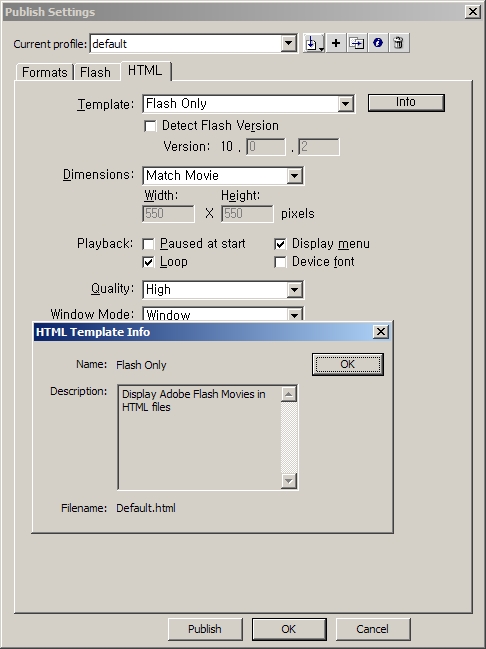Click Description scrollbar down arrow
Screen dimensions: 486x649
(289, 481)
